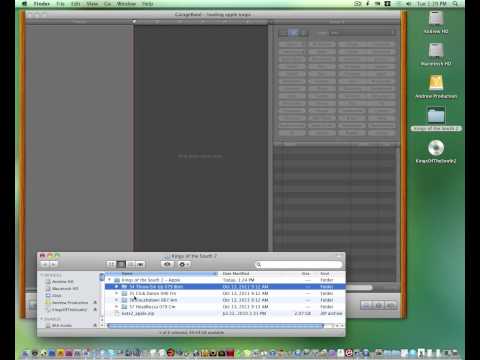Click the Finder sidebar vertical scroller

point(102,277)
